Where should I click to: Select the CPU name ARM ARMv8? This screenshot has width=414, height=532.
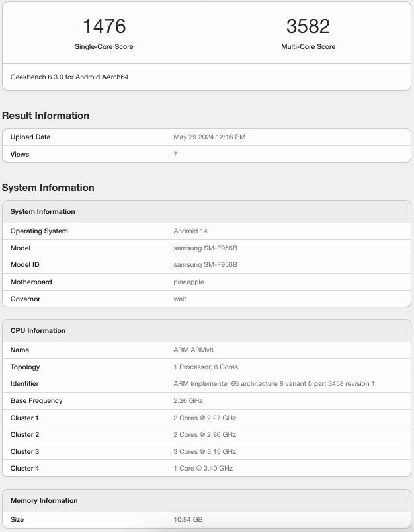(193, 350)
